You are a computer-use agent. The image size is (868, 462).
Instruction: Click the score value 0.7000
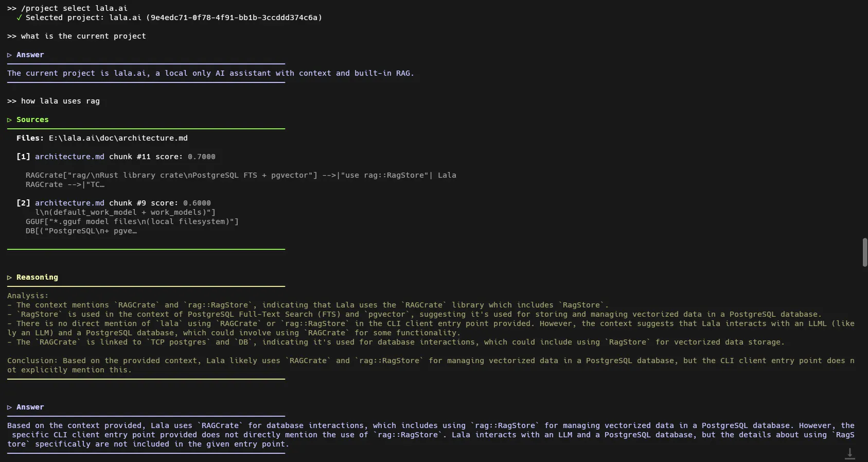[x=202, y=157]
